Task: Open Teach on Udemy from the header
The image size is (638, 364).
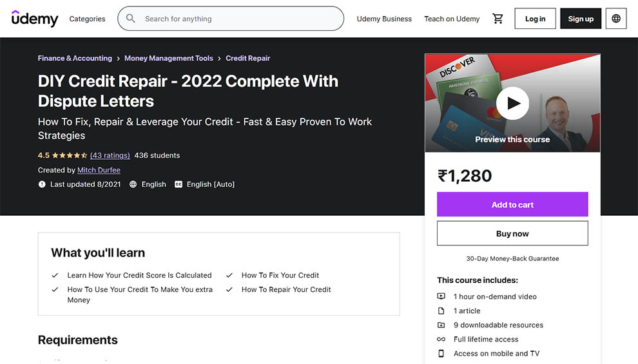Action: [x=452, y=19]
